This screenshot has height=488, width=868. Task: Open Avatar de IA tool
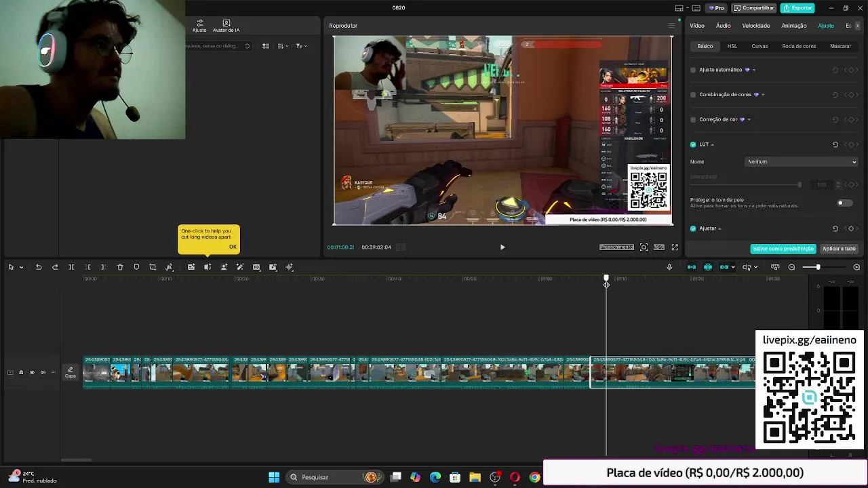(226, 26)
